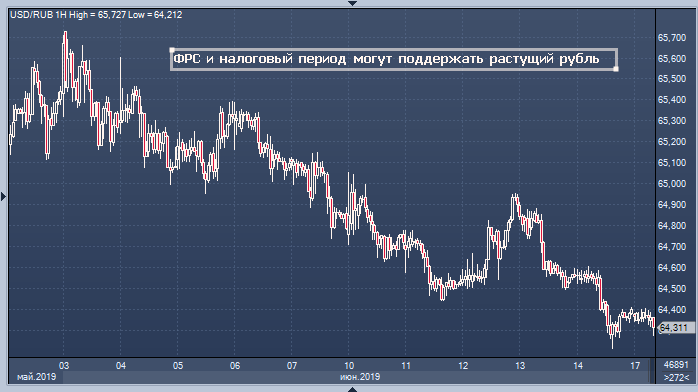Click date marker 03 on time axis
The image size is (698, 392).
(x=64, y=366)
